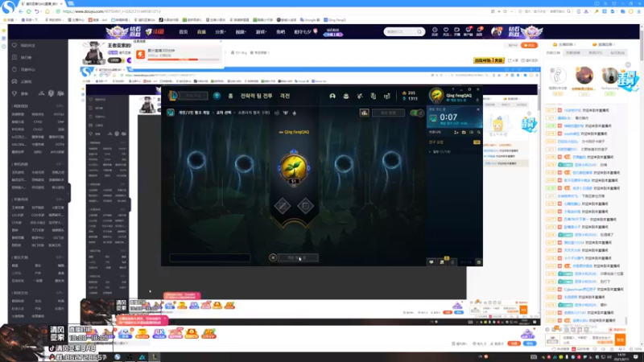This screenshot has width=644, height=362.
Task: Open the League client Store icon
Action: tap(387, 96)
